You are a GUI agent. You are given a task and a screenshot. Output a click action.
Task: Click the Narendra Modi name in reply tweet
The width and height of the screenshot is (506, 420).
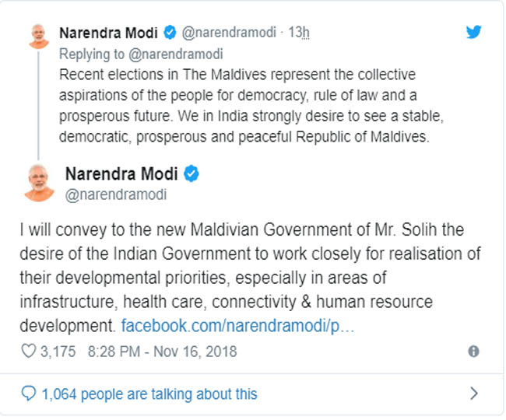(108, 33)
